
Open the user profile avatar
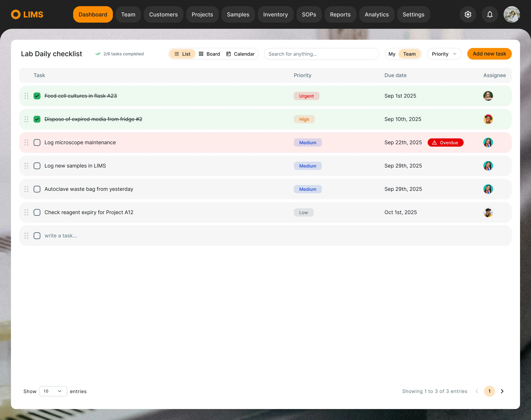(x=512, y=15)
